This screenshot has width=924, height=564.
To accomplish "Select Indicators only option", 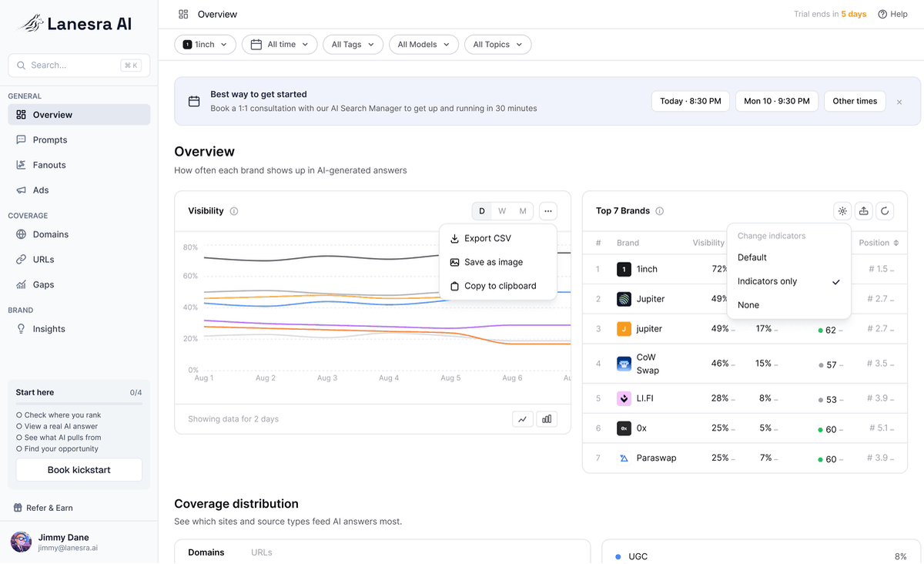I will point(788,281).
